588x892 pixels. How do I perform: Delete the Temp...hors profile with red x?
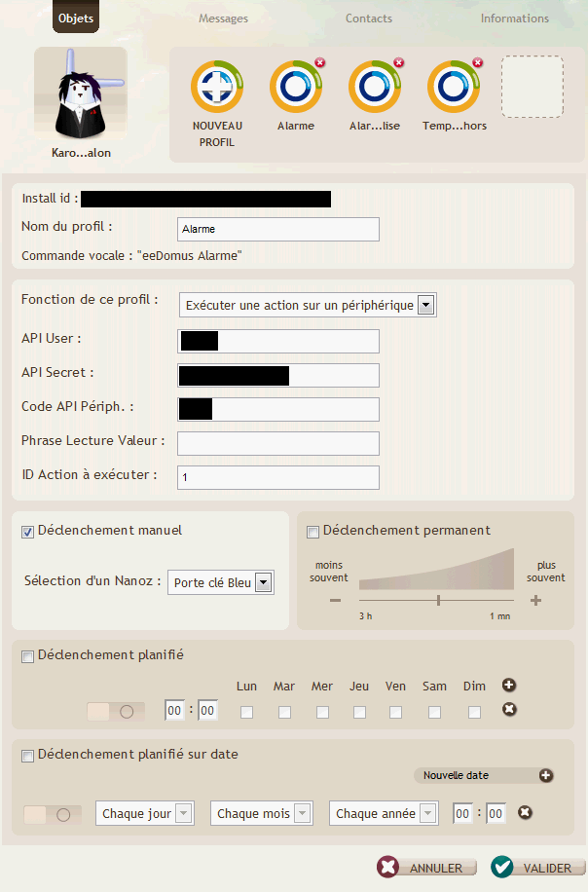pos(478,62)
